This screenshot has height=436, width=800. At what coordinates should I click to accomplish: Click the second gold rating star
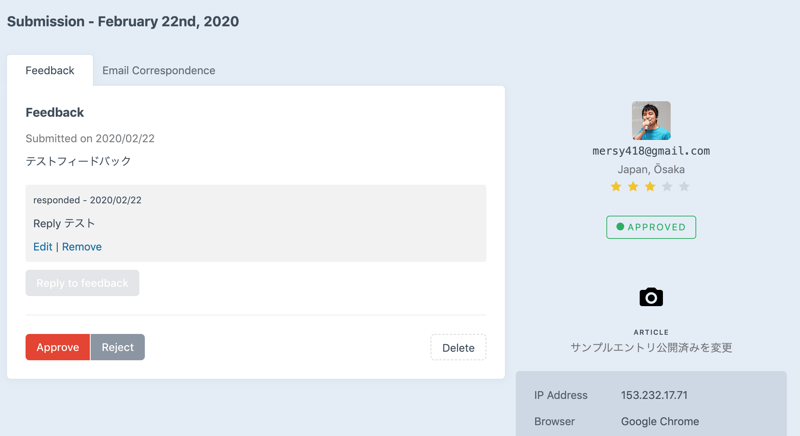(x=633, y=187)
